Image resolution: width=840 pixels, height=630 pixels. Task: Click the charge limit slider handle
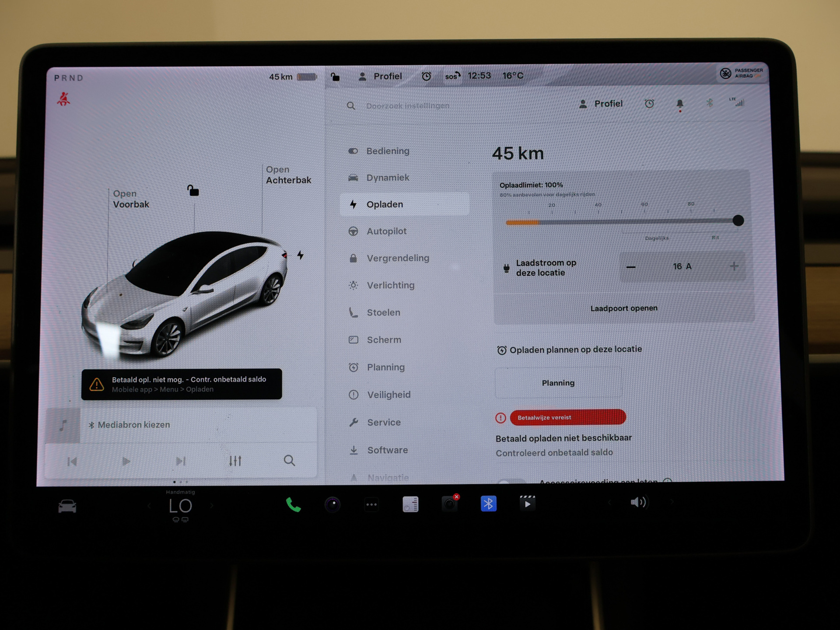(x=738, y=220)
